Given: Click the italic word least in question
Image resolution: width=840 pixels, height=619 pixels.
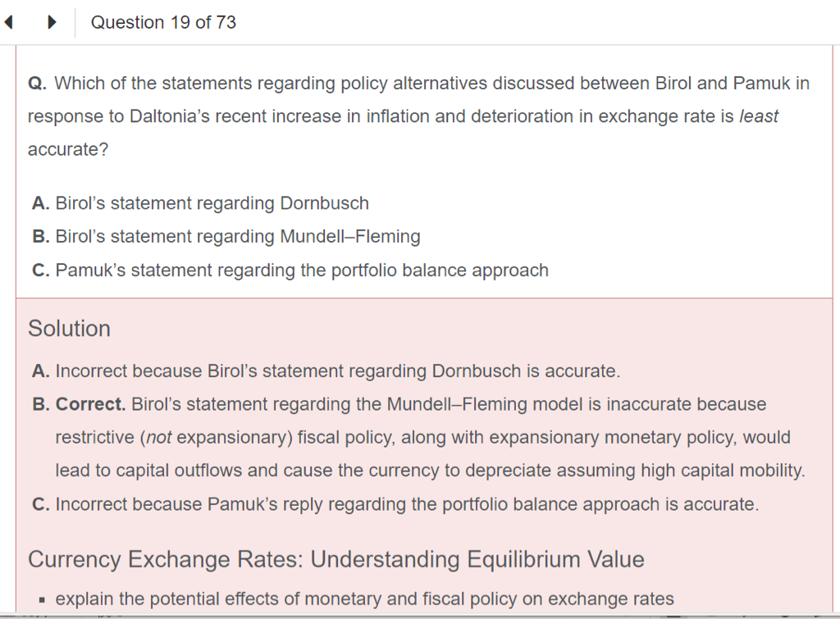Looking at the screenshot, I should coord(759,116).
